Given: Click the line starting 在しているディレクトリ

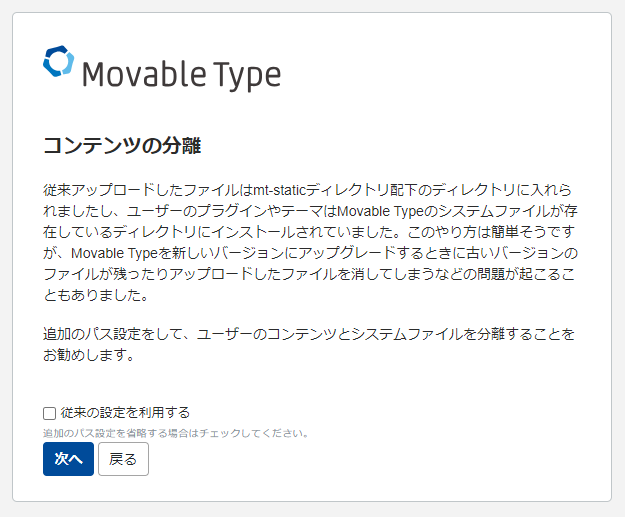Looking at the screenshot, I should coord(309,232).
